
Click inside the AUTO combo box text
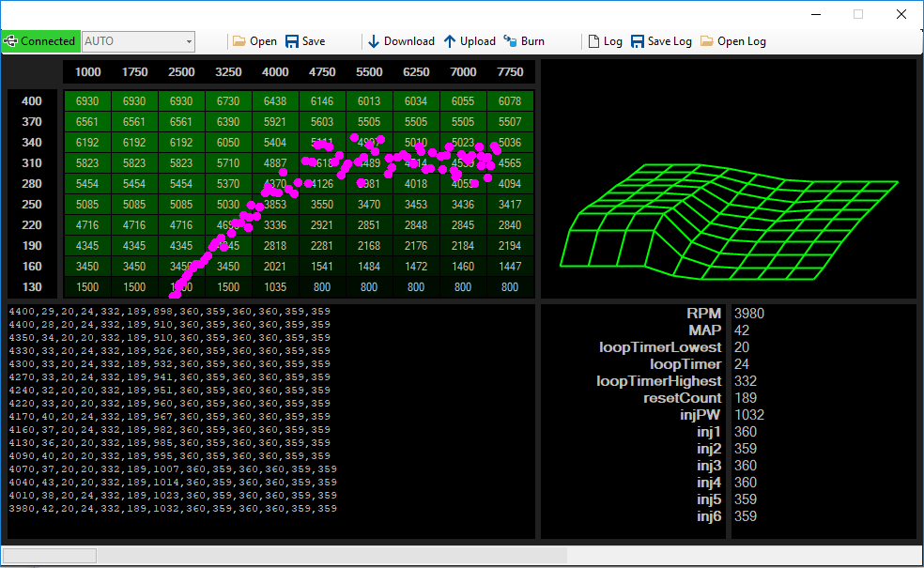pyautogui.click(x=132, y=42)
